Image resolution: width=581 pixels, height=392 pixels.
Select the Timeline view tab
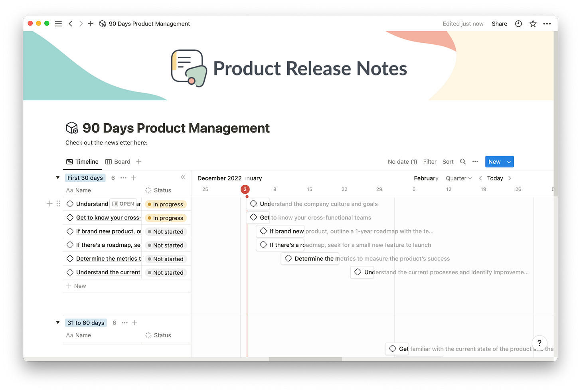[83, 162]
